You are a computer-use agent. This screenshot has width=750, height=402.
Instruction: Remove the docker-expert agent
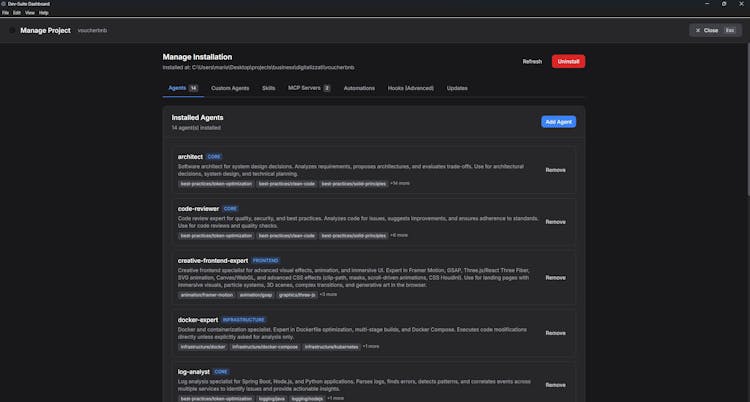(555, 333)
